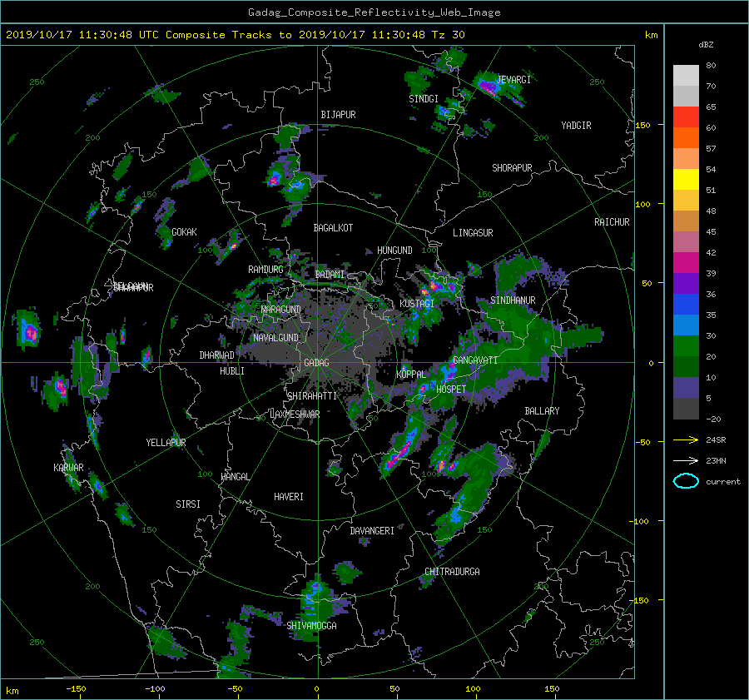
Task: Click the SHORAPUR label
Action: coord(512,168)
